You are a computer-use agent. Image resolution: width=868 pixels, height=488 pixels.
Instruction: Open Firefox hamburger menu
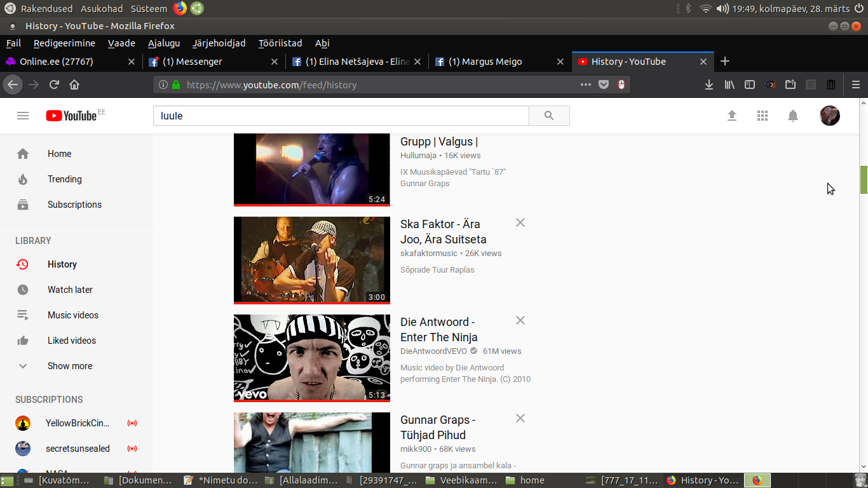click(x=856, y=85)
